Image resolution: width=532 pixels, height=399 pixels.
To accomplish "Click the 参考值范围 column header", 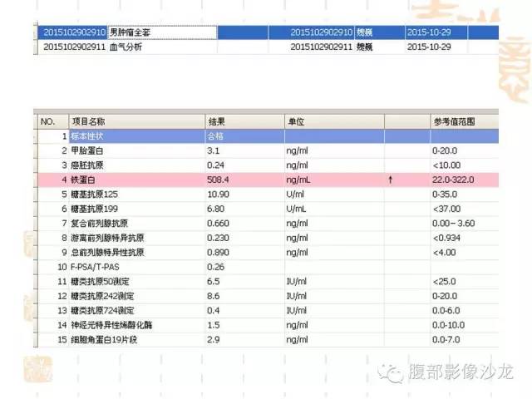I will coord(465,122).
